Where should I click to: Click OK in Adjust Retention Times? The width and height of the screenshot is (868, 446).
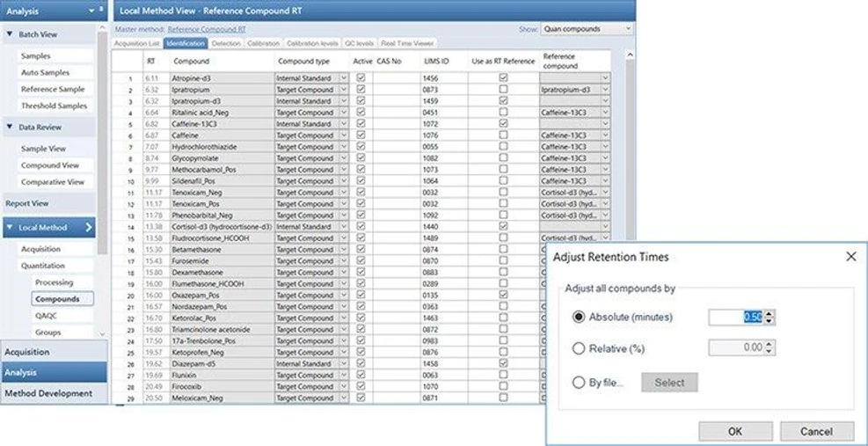coord(735,431)
